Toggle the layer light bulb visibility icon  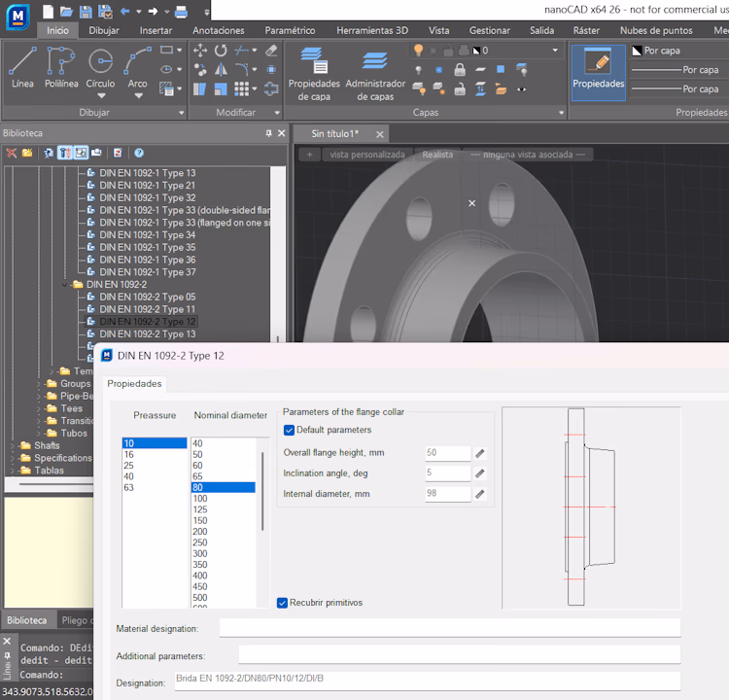tap(418, 50)
